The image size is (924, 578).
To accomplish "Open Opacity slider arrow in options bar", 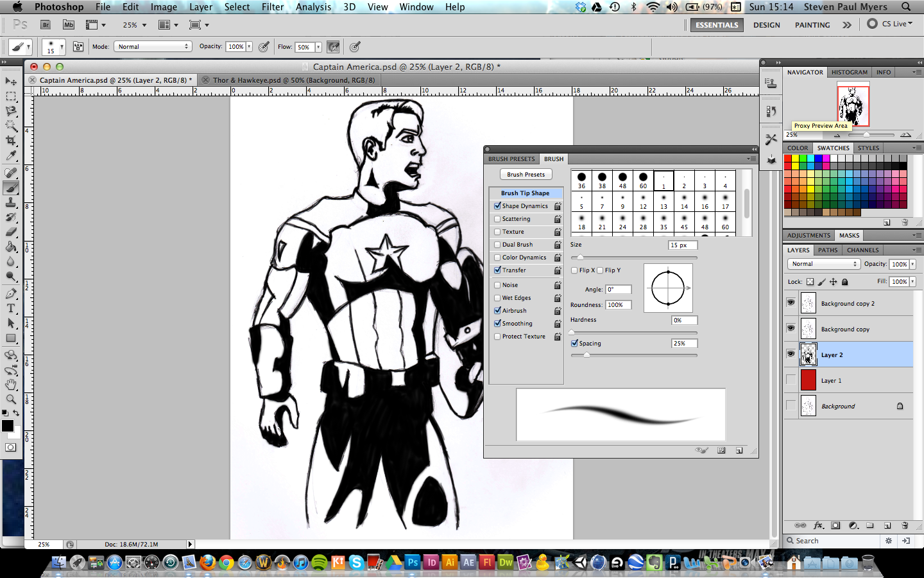I will pyautogui.click(x=250, y=47).
